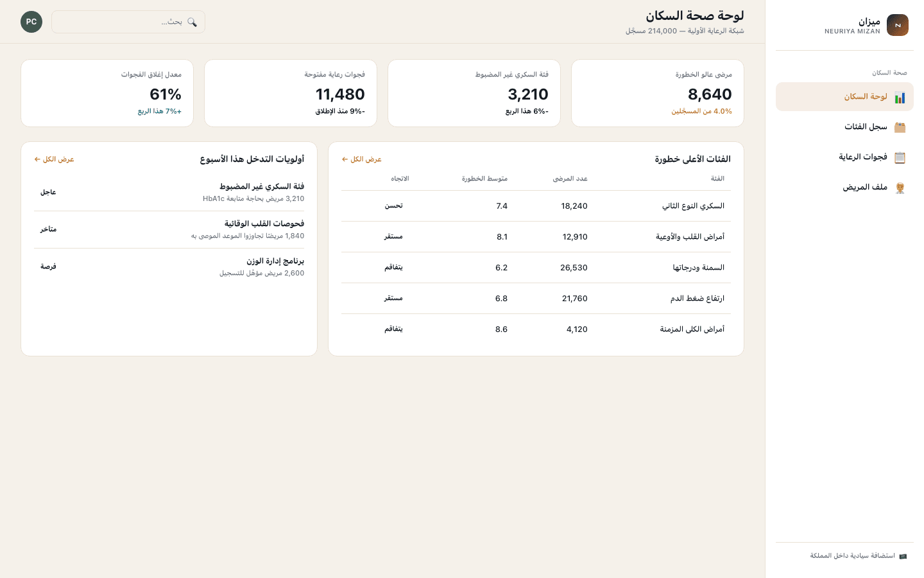924x578 pixels.
Task: Click the bar chart icon for لوحة السكان
Action: 900,97
